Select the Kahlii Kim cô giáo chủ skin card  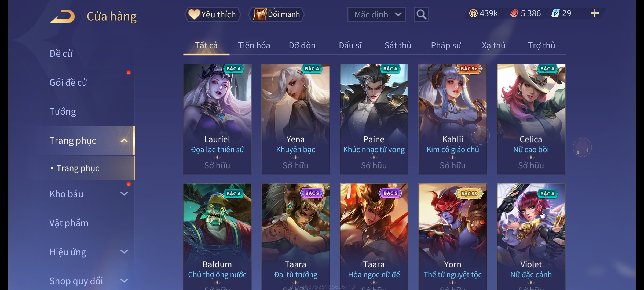(x=453, y=119)
